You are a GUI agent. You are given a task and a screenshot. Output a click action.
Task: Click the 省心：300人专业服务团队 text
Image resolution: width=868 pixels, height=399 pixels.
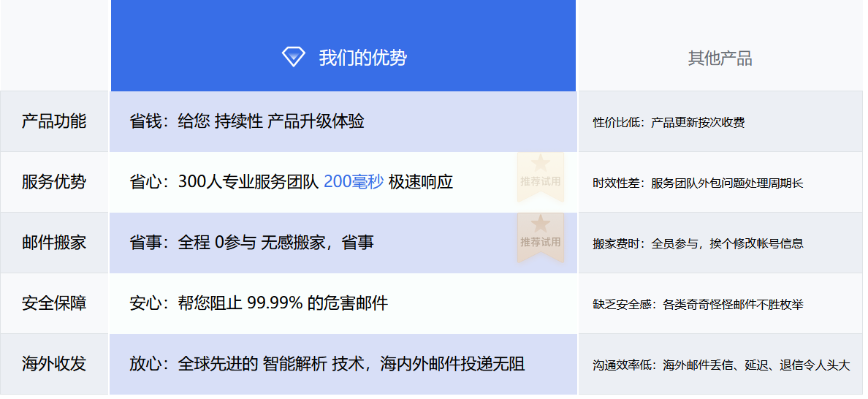click(x=224, y=181)
